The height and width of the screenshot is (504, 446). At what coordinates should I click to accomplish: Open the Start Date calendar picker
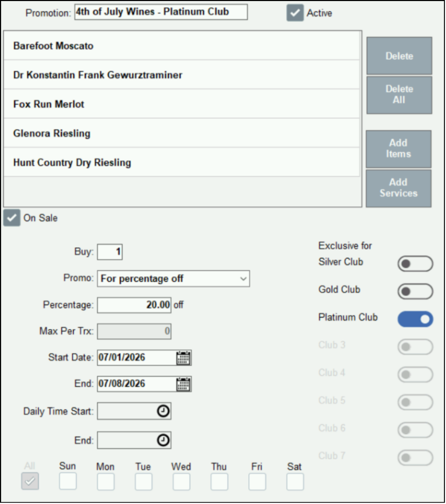(183, 358)
